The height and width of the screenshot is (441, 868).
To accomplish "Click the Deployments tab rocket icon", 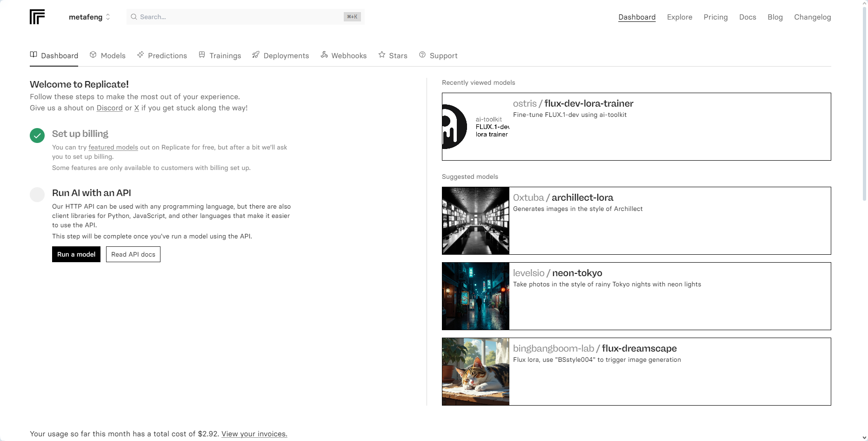I will point(256,55).
